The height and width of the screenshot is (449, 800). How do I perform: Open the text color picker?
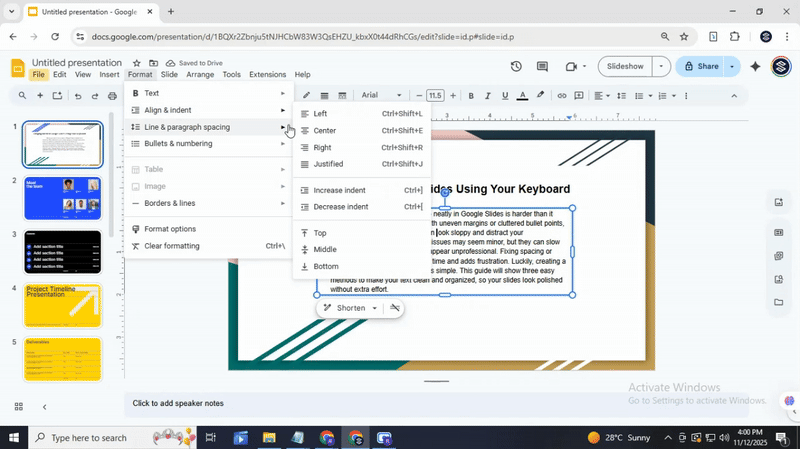coord(522,96)
